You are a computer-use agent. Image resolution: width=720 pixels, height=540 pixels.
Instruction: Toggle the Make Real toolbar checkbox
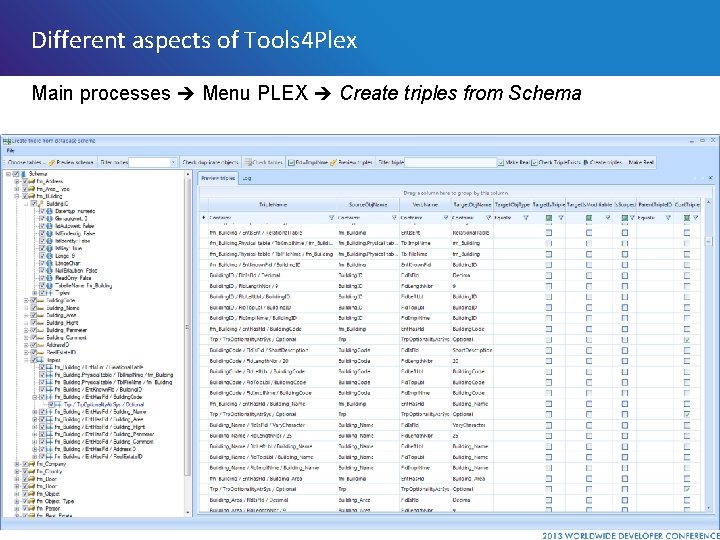pyautogui.click(x=501, y=163)
